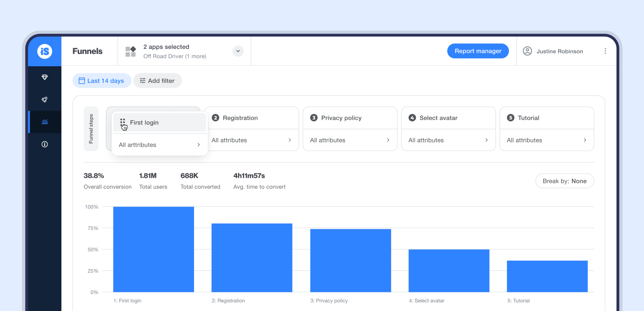Click the Tutorial chart bar
The image size is (644, 311).
pos(547,276)
